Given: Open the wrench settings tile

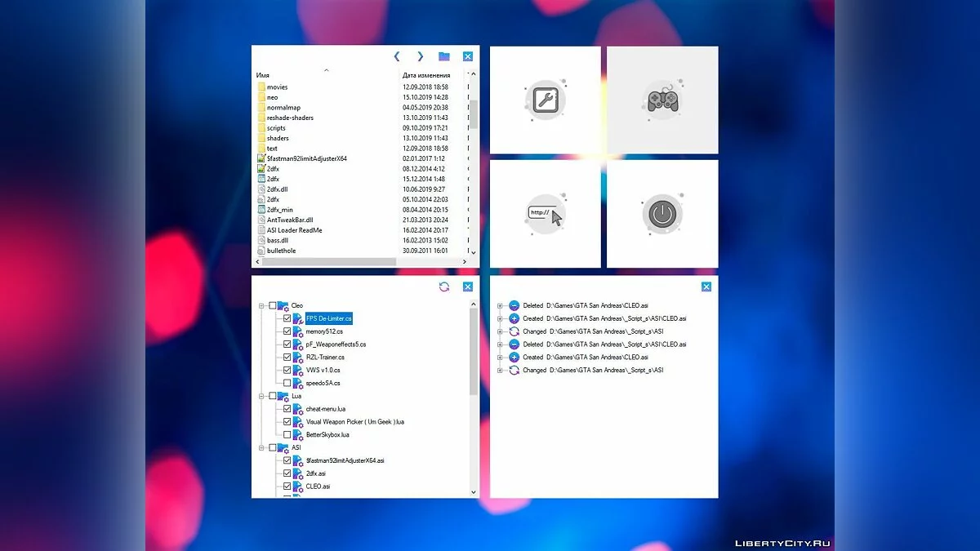Looking at the screenshot, I should pyautogui.click(x=545, y=100).
